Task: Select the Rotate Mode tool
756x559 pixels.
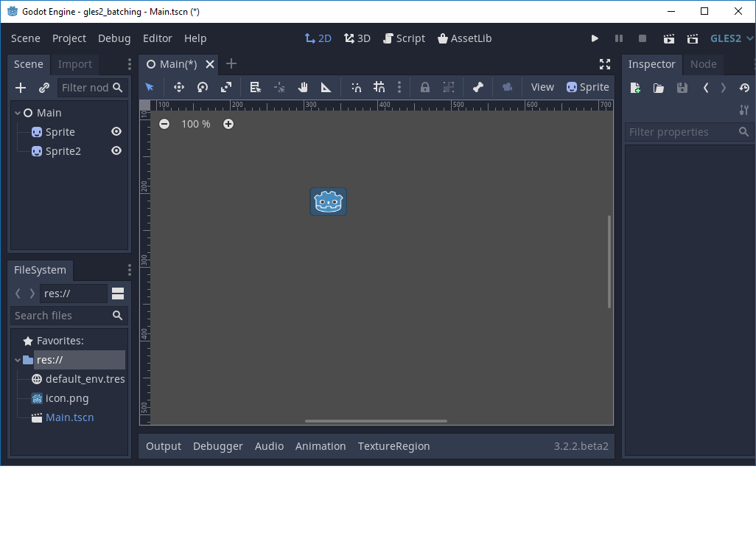Action: coord(202,87)
